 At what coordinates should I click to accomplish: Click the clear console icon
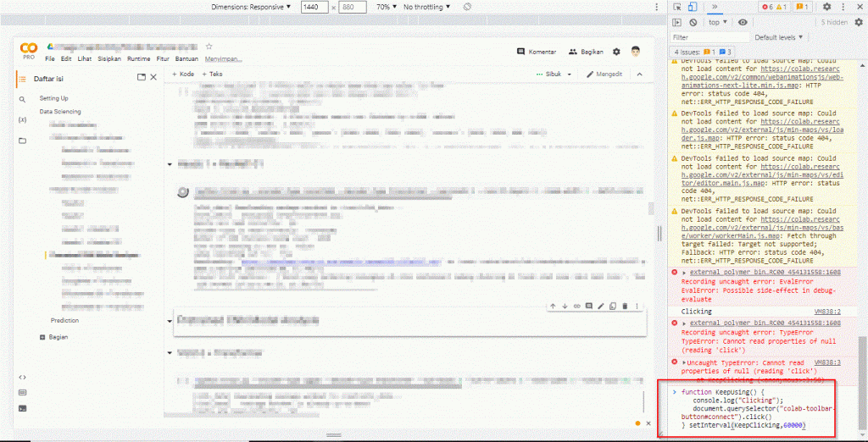click(693, 22)
